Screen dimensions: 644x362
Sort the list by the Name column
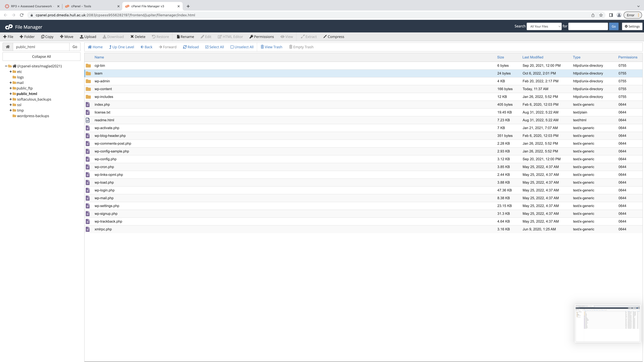99,57
